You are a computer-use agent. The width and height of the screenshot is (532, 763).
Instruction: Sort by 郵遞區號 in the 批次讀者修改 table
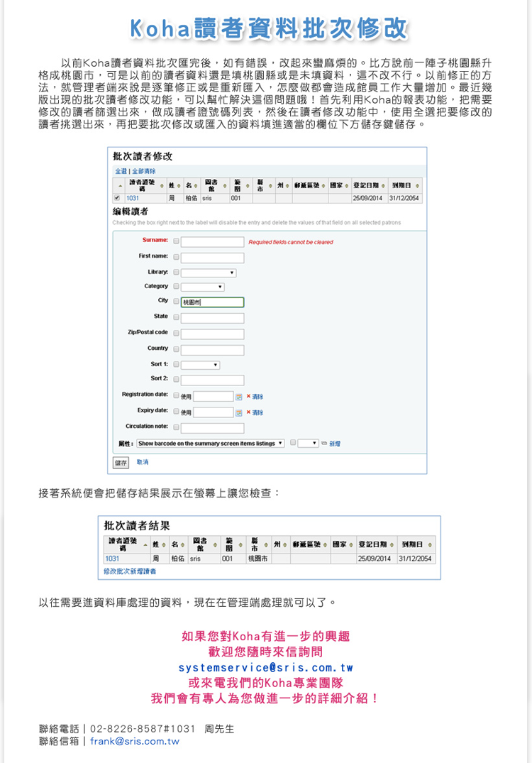(x=309, y=185)
